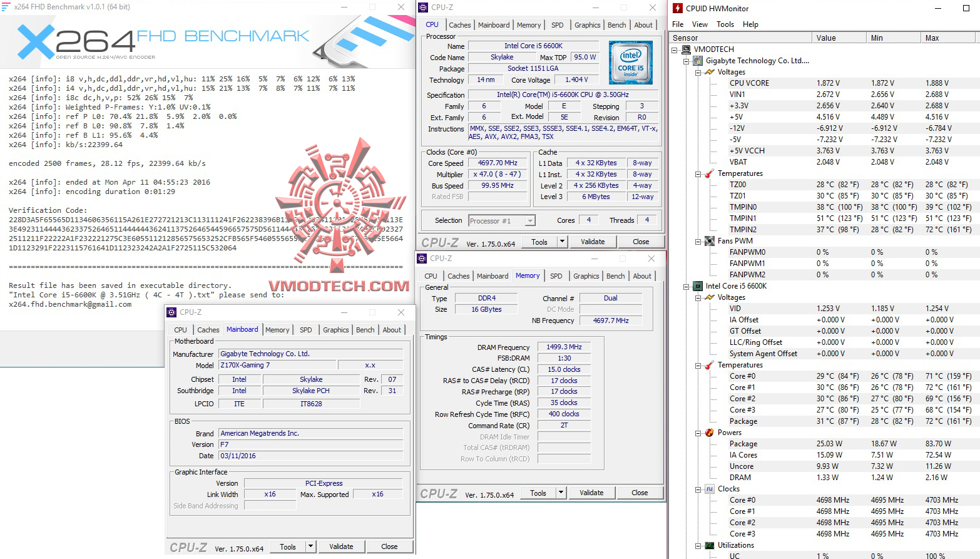
Task: Click the BIOS Date field '03/11/2016'
Action: (x=310, y=456)
